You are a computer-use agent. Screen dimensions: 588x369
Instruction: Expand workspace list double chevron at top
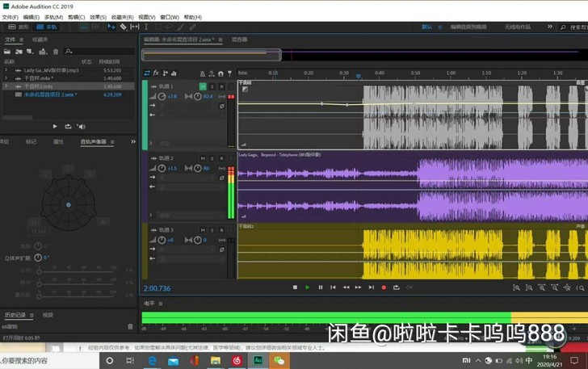pyautogui.click(x=550, y=27)
